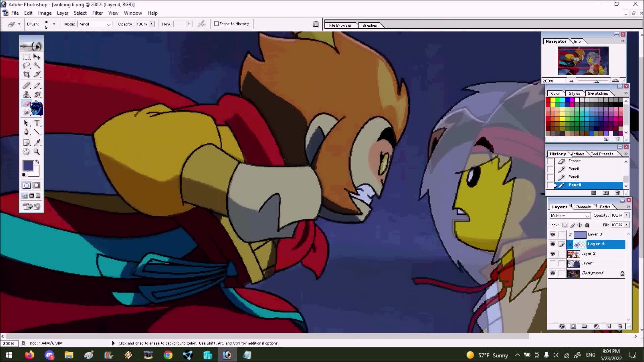Select the Clone Stamp tool
This screenshot has width=644, height=362.
click(26, 95)
